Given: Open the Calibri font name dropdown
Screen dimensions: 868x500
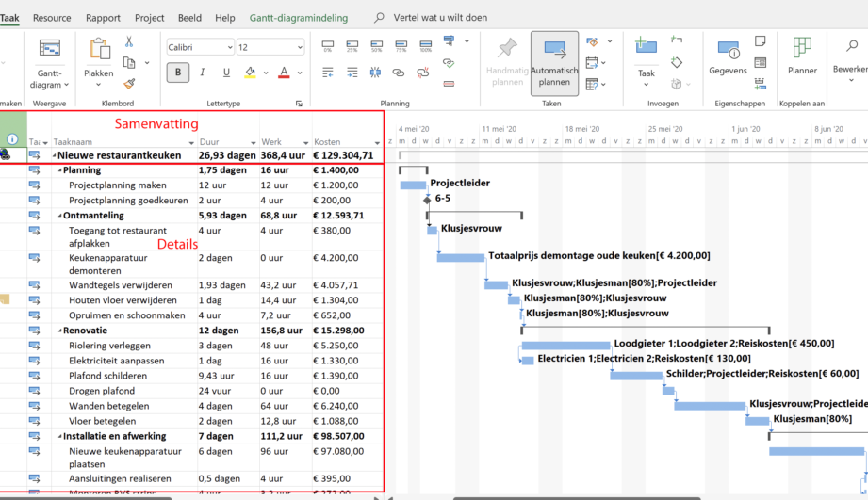Looking at the screenshot, I should coord(230,48).
